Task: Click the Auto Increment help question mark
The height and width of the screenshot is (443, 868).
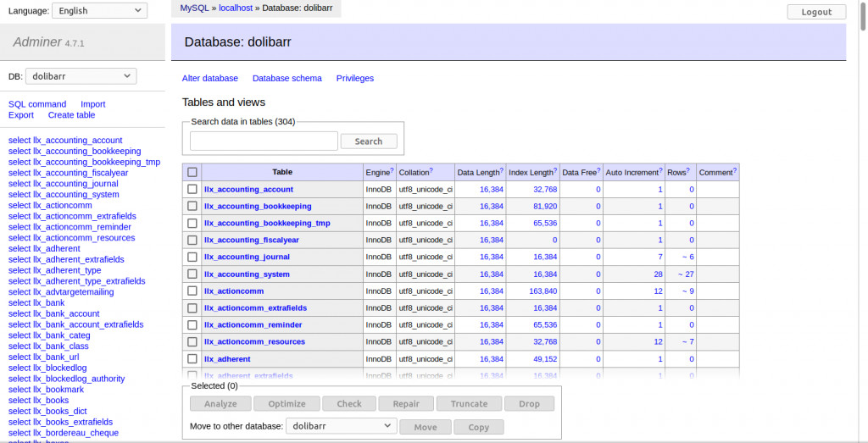Action: tap(661, 170)
